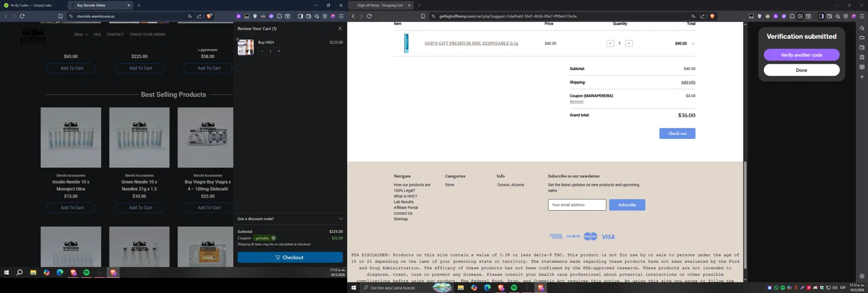The height and width of the screenshot is (293, 868).
Task: Open Affiliate Portal footer link
Action: (x=406, y=207)
